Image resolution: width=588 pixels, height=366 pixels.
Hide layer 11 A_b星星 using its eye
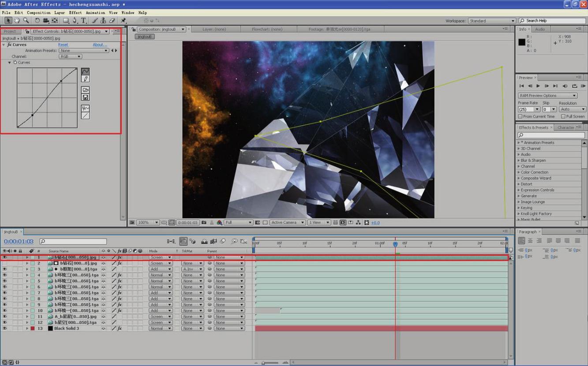tap(5, 317)
